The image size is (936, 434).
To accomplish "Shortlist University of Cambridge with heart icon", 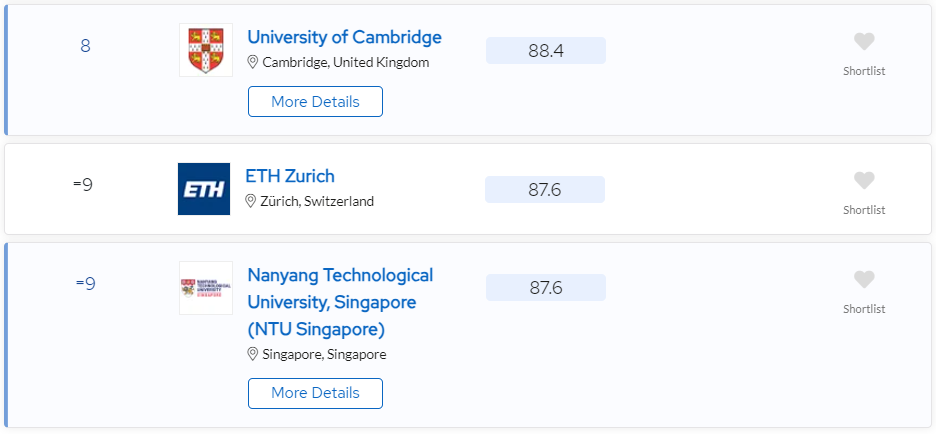I will [x=864, y=42].
